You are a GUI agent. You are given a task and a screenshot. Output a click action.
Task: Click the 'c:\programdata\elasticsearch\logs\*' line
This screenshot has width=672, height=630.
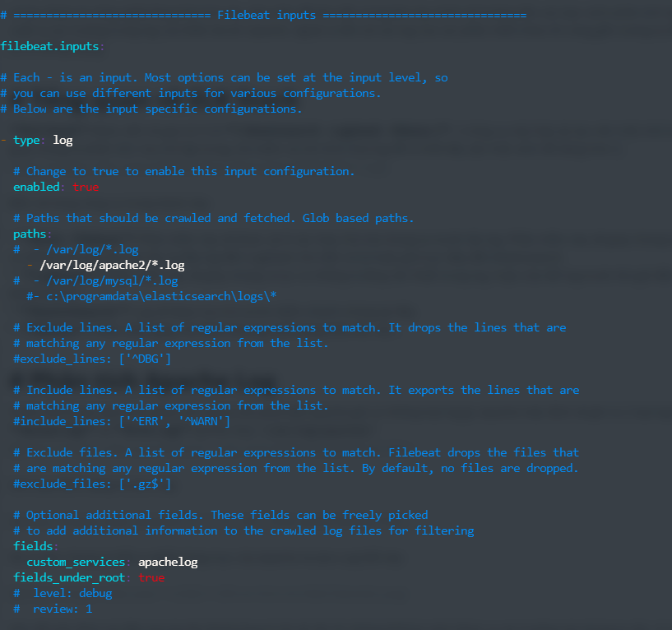pyautogui.click(x=151, y=296)
